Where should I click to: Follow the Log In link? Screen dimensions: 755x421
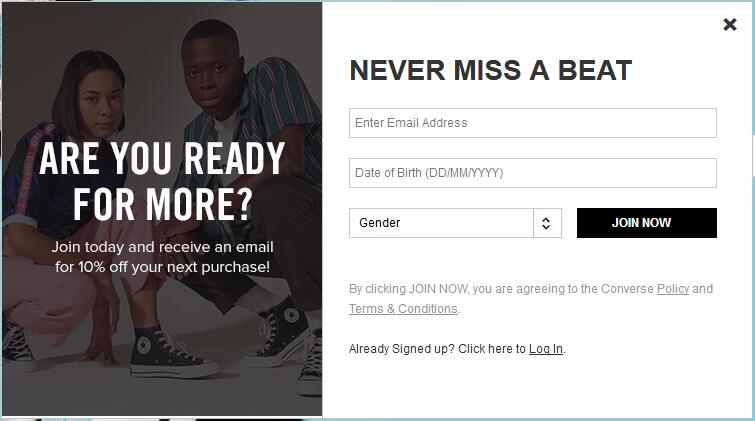coord(546,349)
